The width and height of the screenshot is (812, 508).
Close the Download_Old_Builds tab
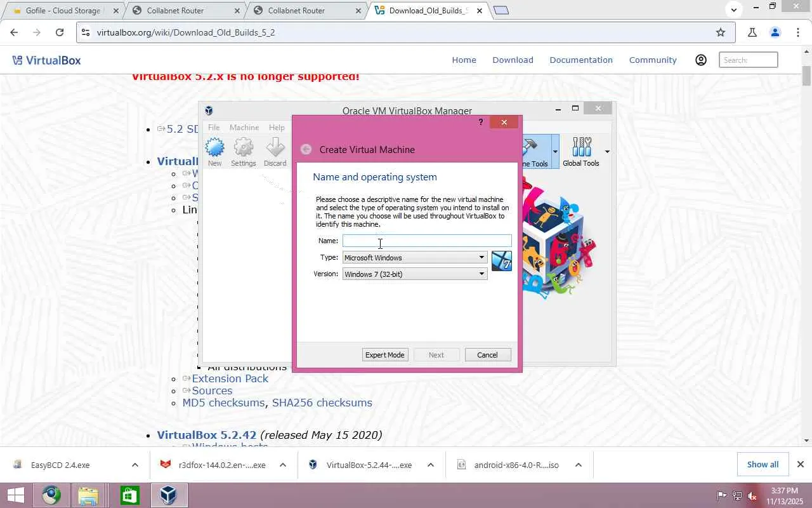point(480,11)
